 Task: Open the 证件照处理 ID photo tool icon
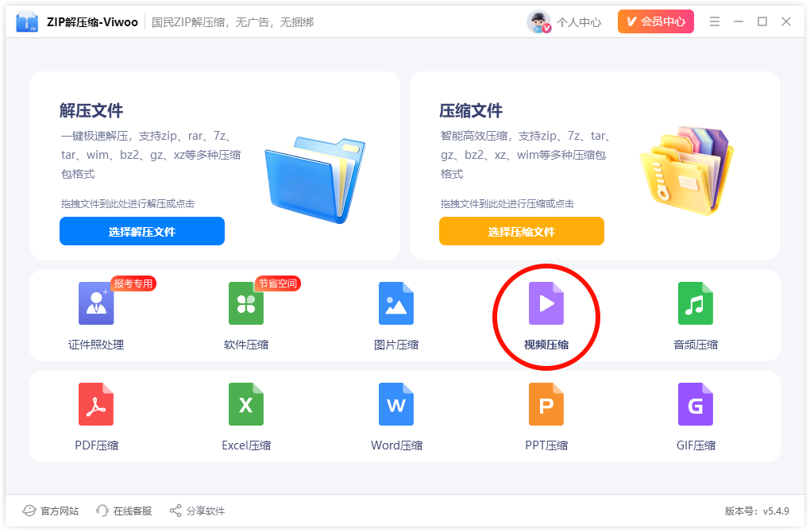pyautogui.click(x=96, y=303)
